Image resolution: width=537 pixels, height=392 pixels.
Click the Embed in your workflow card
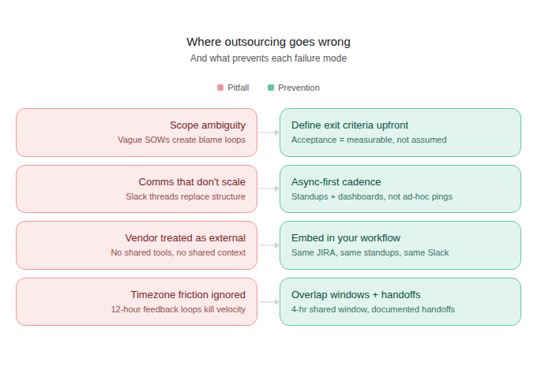(x=400, y=245)
